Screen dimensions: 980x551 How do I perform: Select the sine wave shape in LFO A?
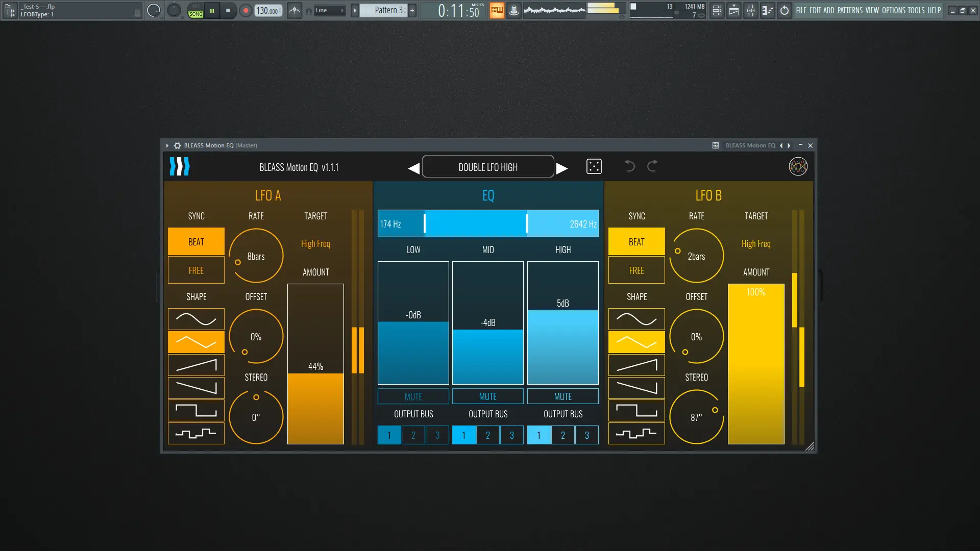tap(196, 319)
